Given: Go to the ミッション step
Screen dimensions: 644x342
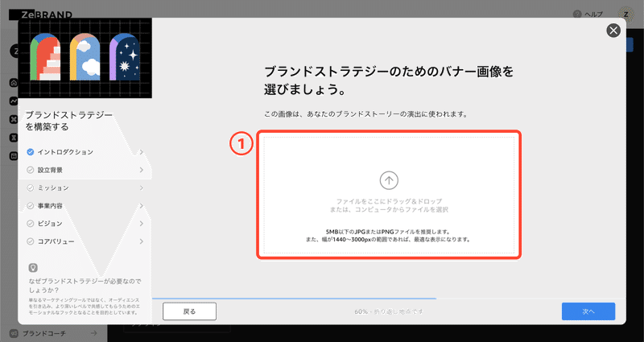Looking at the screenshot, I should pyautogui.click(x=85, y=187).
